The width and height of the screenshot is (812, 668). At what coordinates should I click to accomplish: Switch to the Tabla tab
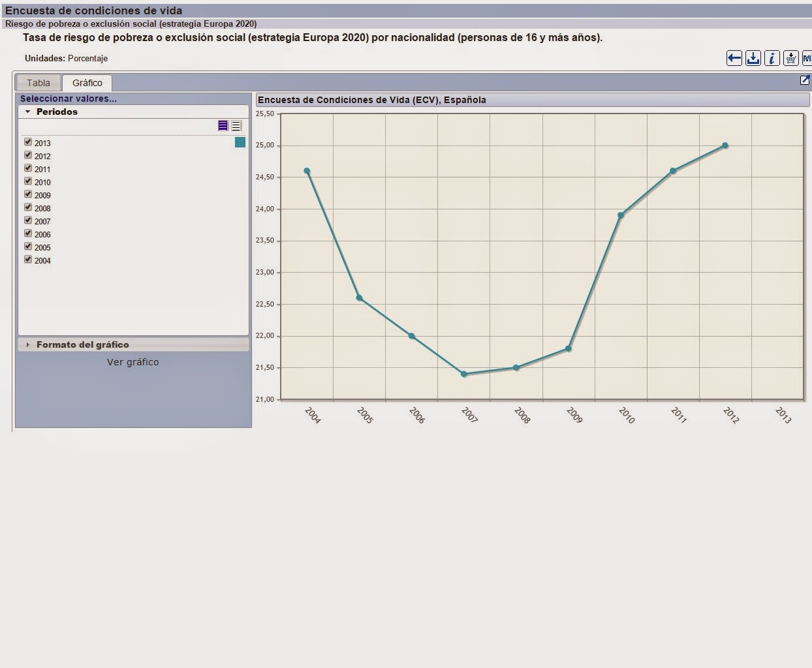click(x=39, y=83)
